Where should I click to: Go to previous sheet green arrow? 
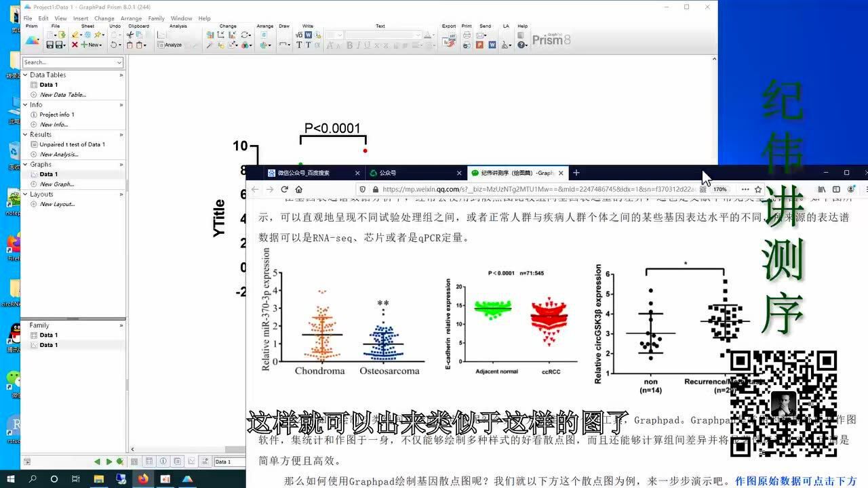[x=97, y=462]
